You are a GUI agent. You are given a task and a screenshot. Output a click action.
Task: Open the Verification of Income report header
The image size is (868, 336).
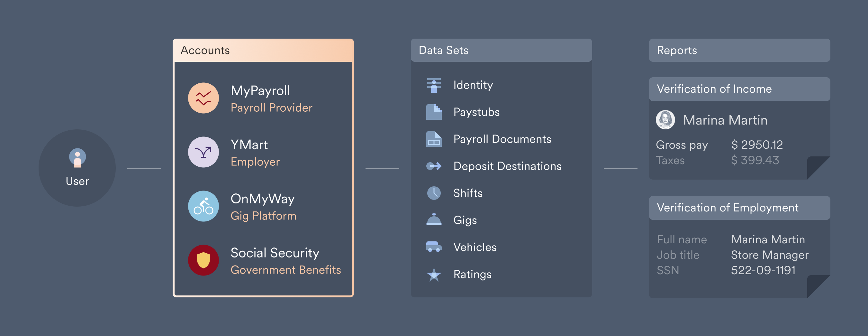coord(740,89)
